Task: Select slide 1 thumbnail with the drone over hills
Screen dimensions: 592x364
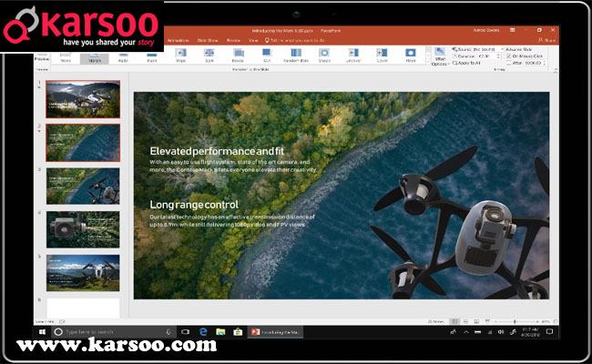Action: coord(83,99)
